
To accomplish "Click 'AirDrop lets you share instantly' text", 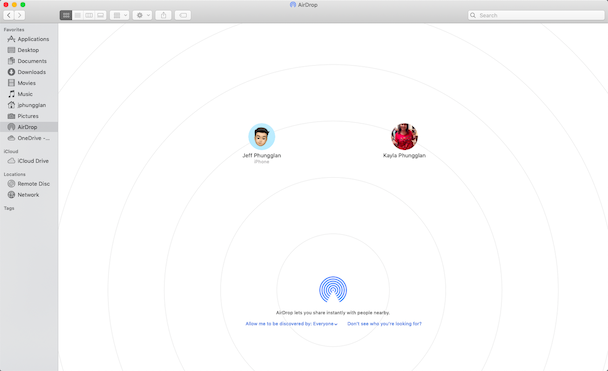I will [333, 312].
